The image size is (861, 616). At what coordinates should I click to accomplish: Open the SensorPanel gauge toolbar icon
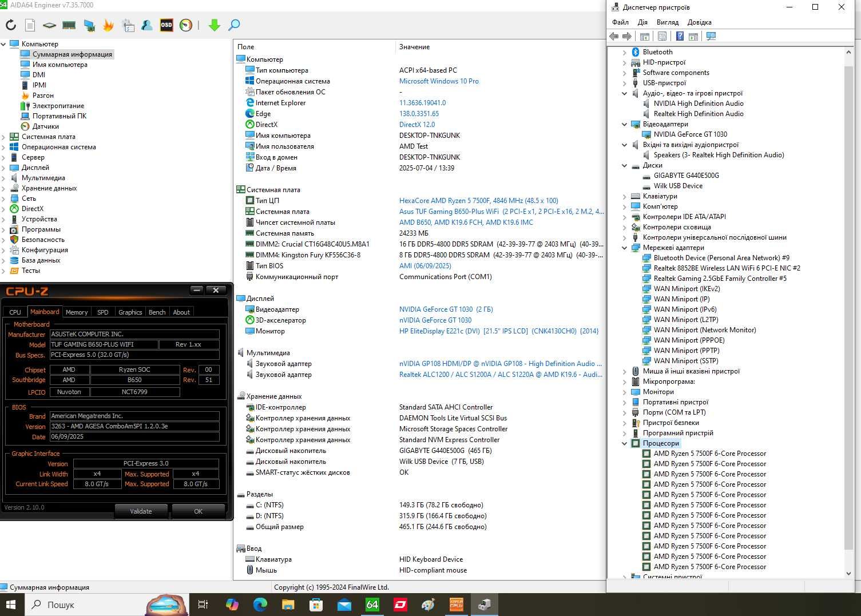pyautogui.click(x=186, y=25)
